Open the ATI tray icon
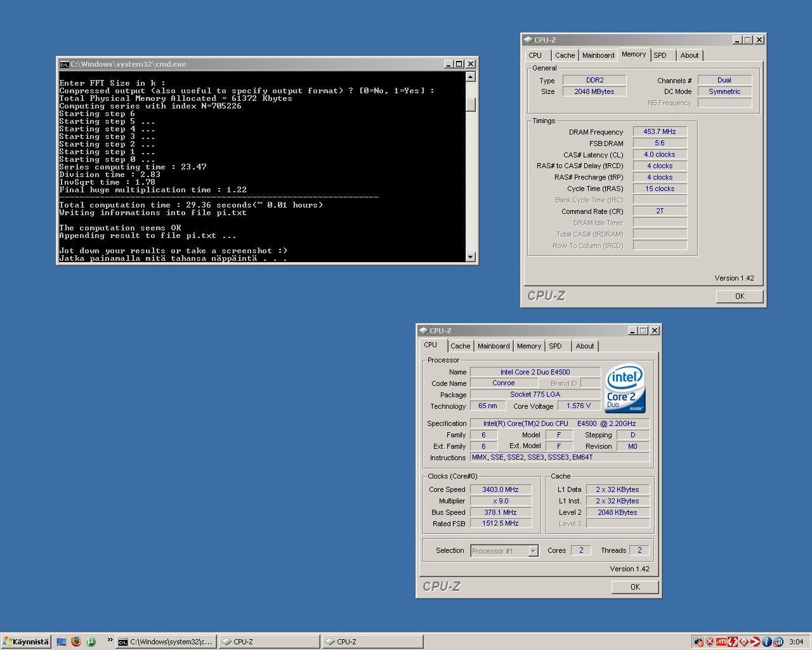This screenshot has height=650, width=812. [721, 642]
